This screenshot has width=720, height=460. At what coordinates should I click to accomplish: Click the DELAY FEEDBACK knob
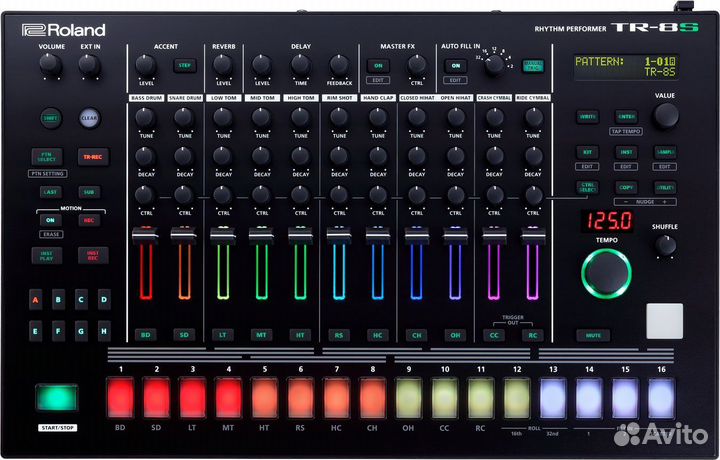tap(339, 66)
